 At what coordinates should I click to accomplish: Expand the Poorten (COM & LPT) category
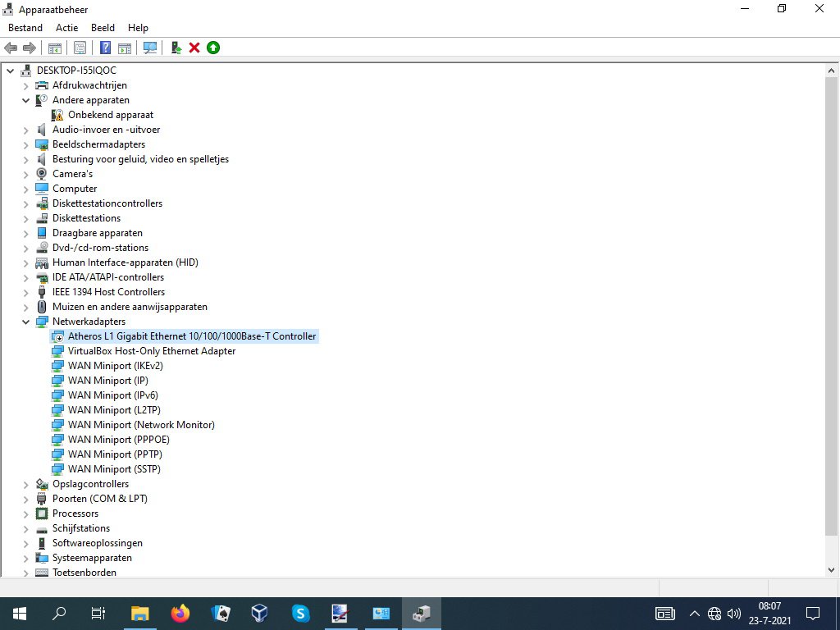pos(25,500)
